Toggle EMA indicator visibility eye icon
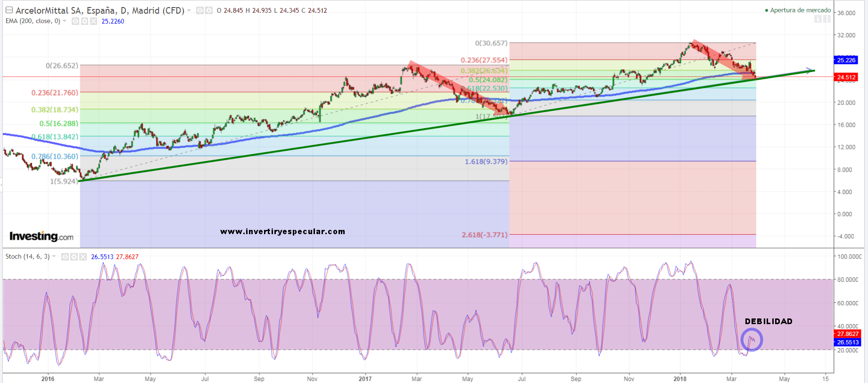Image resolution: width=868 pixels, height=383 pixels. [75, 21]
